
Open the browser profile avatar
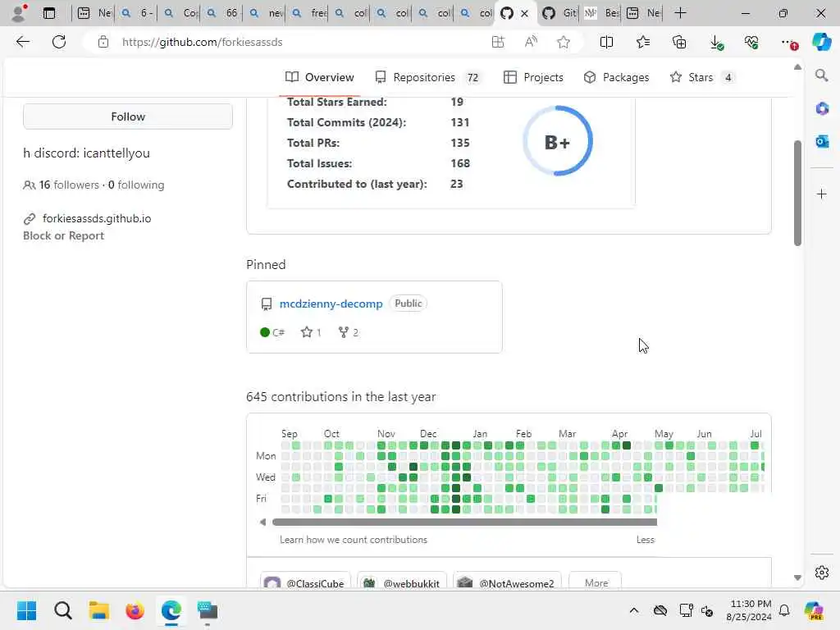click(20, 13)
